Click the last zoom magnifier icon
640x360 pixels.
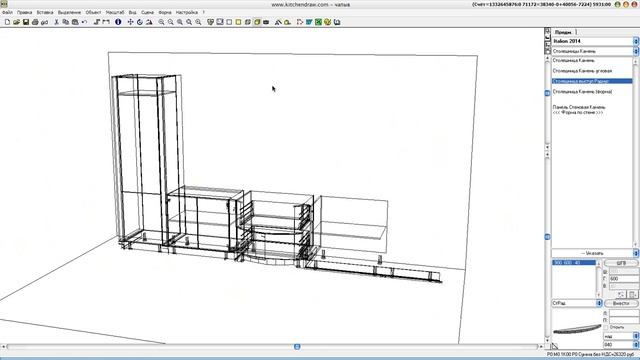point(198,22)
